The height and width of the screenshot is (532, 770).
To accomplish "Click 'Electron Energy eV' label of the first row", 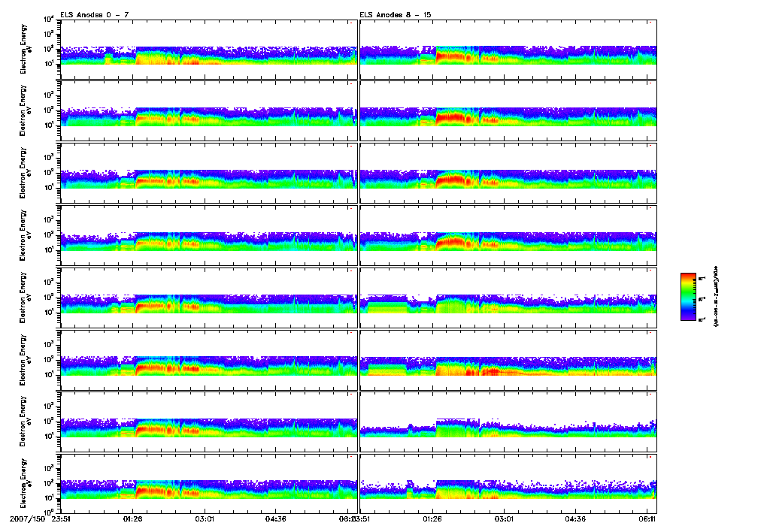I will (26, 49).
